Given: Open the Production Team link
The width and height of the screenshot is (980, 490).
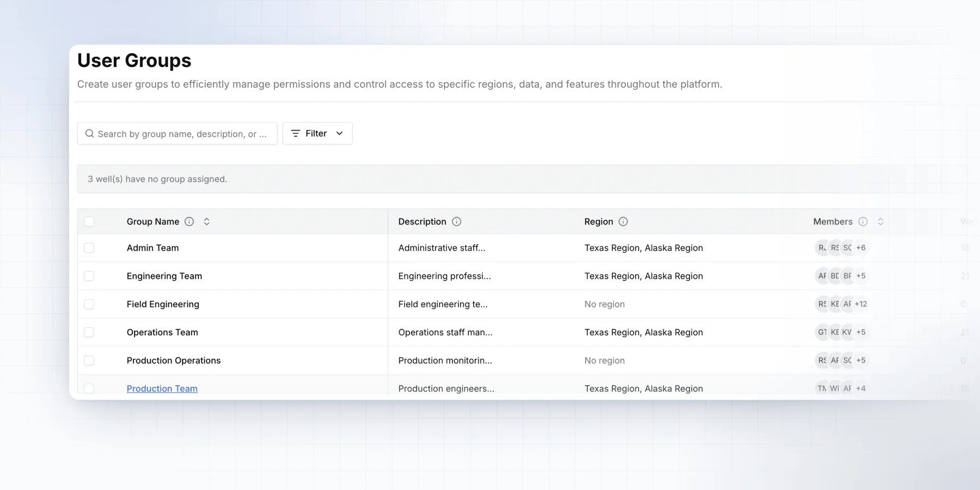Looking at the screenshot, I should (x=162, y=389).
